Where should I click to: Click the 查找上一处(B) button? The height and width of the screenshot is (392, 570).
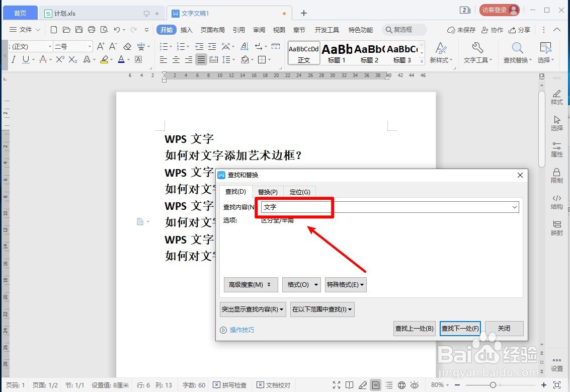(x=415, y=329)
